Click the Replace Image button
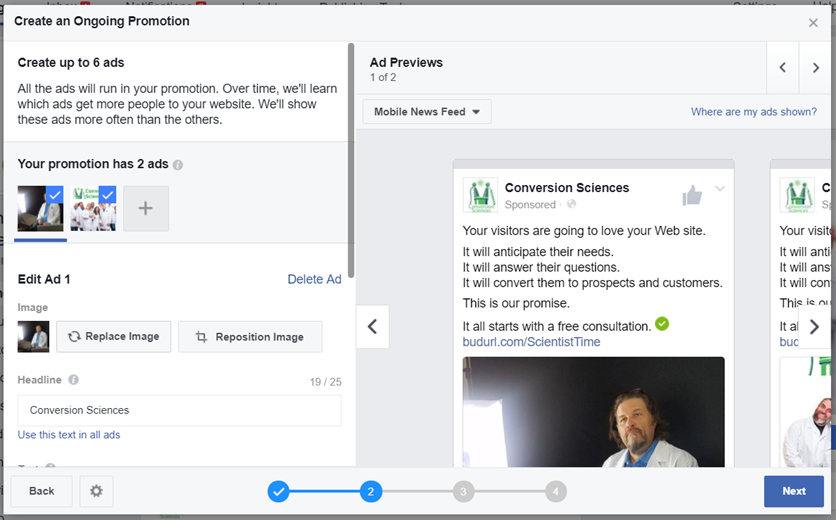 click(114, 337)
